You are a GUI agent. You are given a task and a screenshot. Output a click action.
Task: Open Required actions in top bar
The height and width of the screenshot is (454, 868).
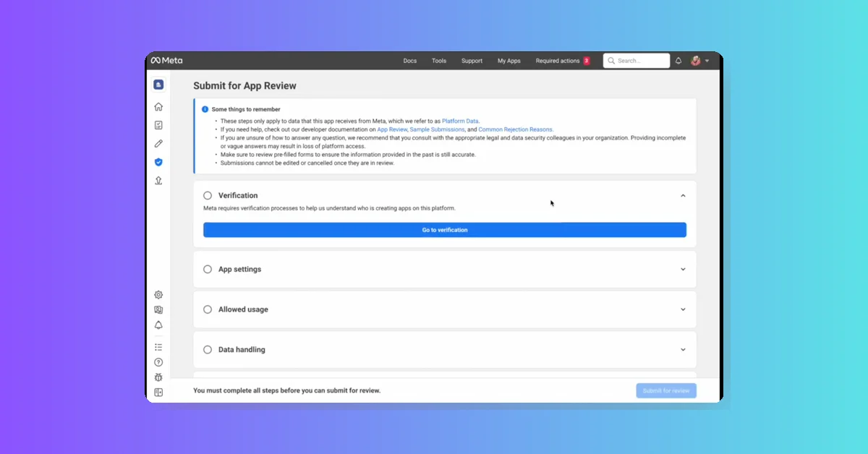(x=558, y=61)
